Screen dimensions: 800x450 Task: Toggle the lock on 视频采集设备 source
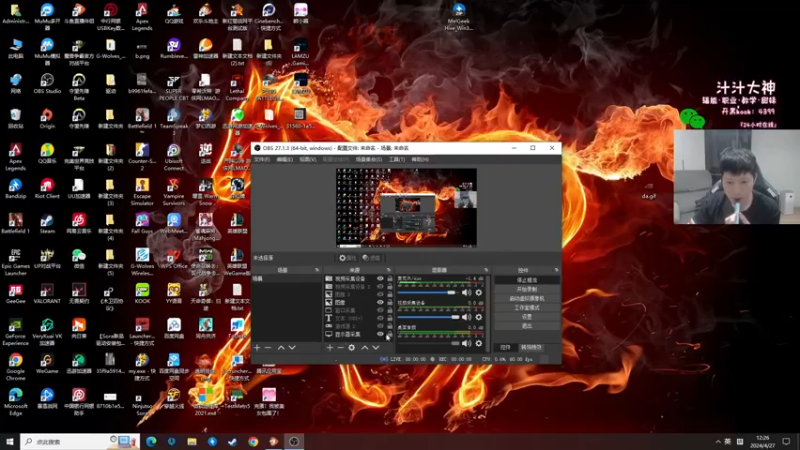click(x=389, y=278)
